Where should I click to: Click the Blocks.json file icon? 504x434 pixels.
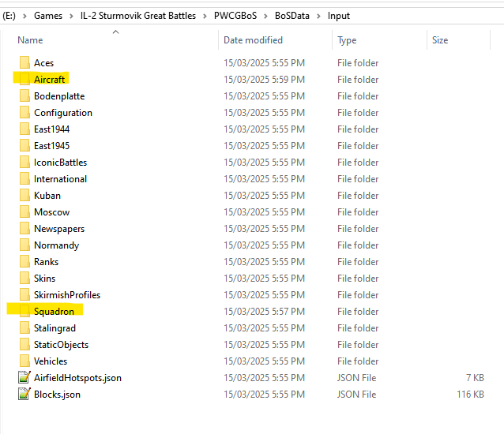click(24, 395)
